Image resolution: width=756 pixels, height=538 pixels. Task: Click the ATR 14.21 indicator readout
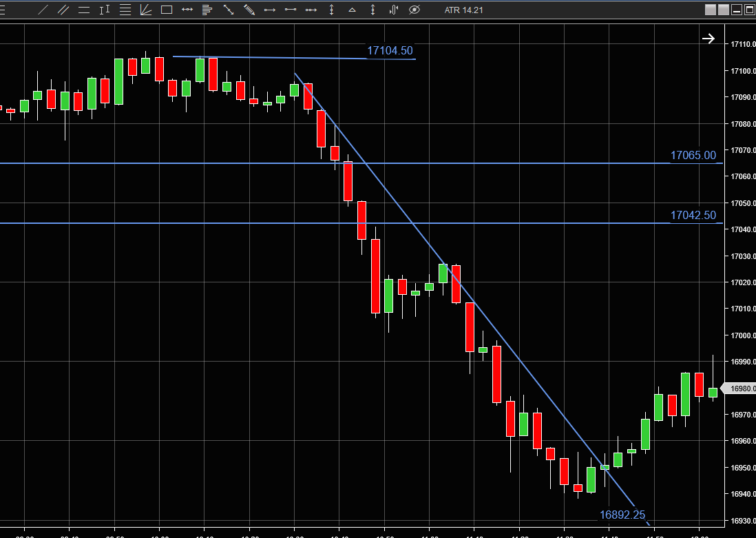coord(463,10)
